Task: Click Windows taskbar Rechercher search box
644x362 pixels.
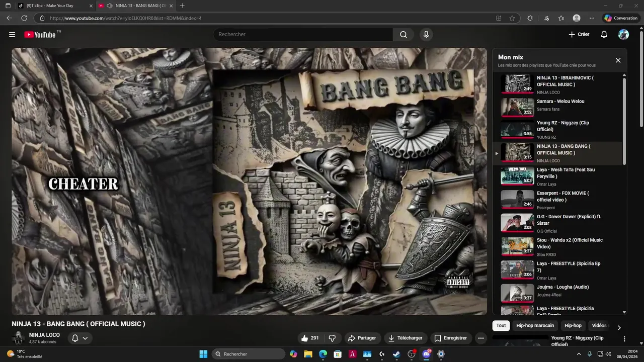Action: 249,354
